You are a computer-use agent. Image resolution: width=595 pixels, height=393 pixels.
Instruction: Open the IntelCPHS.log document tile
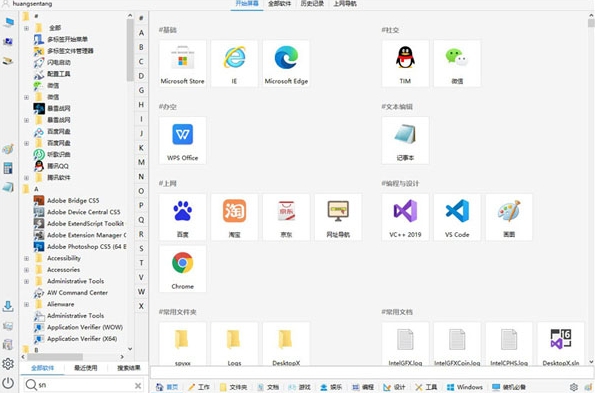click(x=509, y=344)
